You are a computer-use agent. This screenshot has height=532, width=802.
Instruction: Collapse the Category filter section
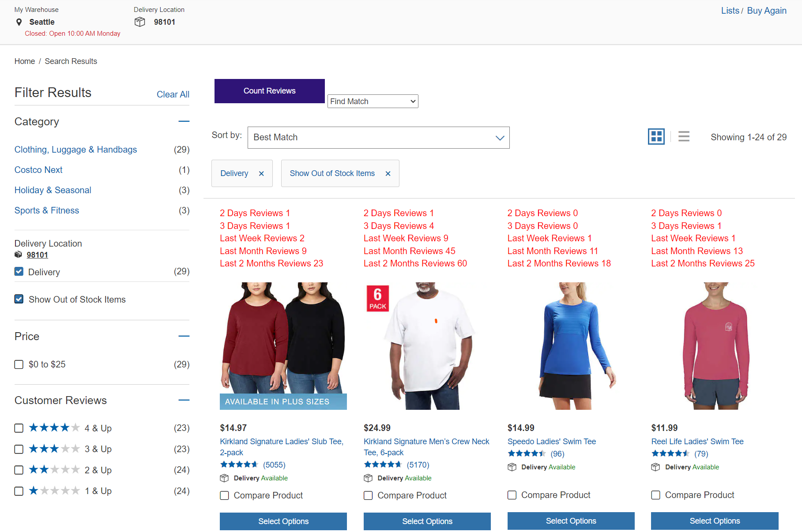pyautogui.click(x=184, y=121)
